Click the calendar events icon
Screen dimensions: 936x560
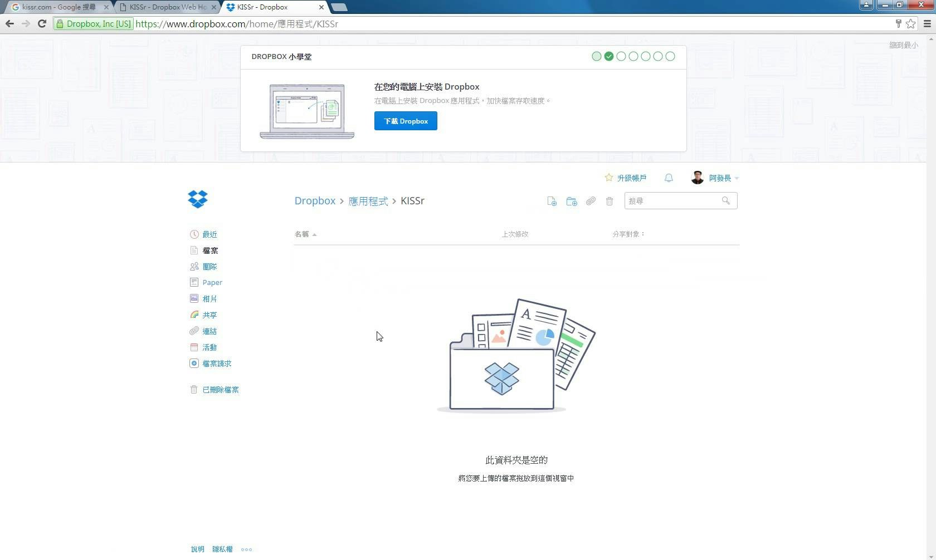pyautogui.click(x=194, y=347)
